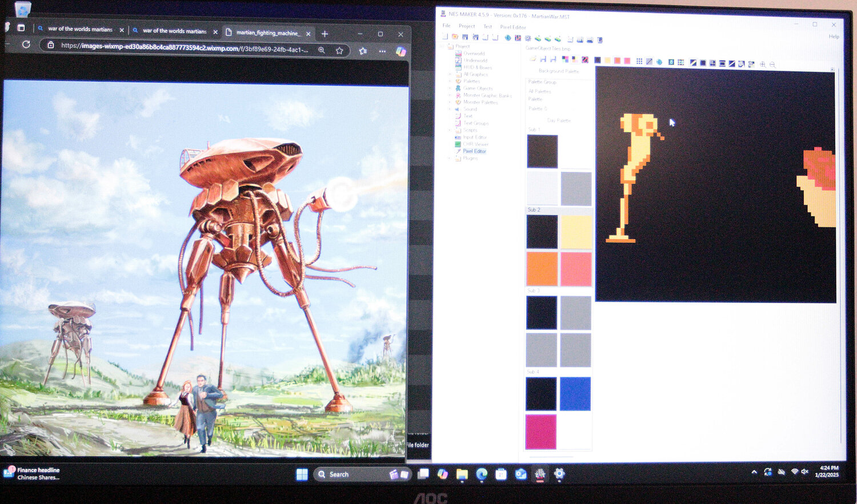Expand the All Graphics tree node
The height and width of the screenshot is (504, 857).
click(450, 74)
